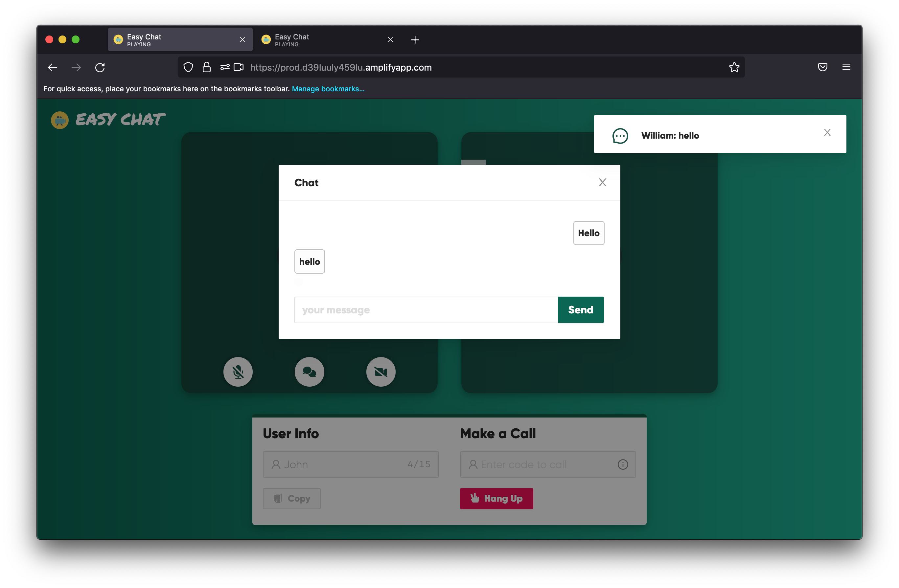Click the Easy Chat logo
The height and width of the screenshot is (588, 899).
(x=60, y=120)
